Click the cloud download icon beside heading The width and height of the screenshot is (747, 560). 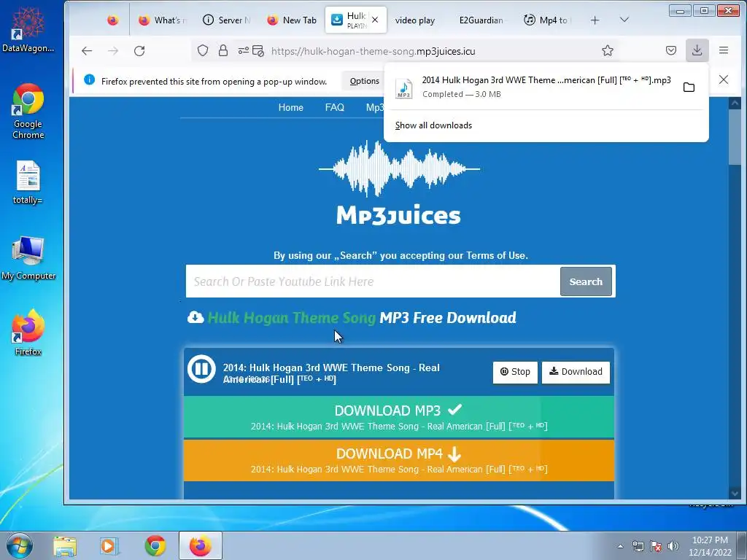tap(196, 317)
